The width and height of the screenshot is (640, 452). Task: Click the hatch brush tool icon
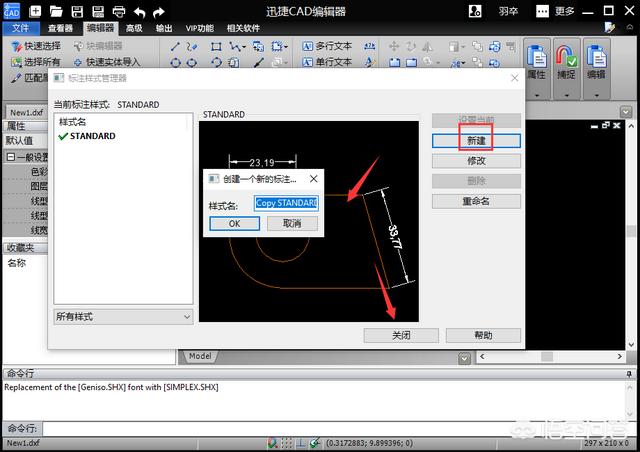[x=258, y=62]
